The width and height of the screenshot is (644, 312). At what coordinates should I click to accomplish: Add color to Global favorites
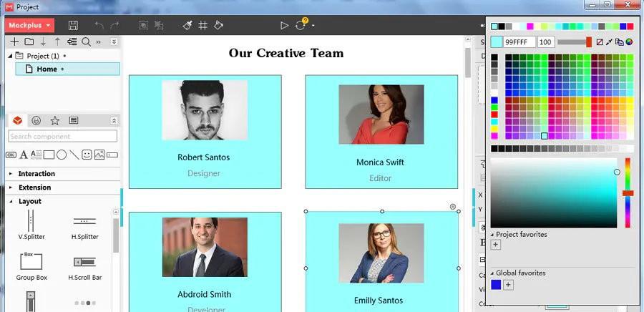(509, 285)
